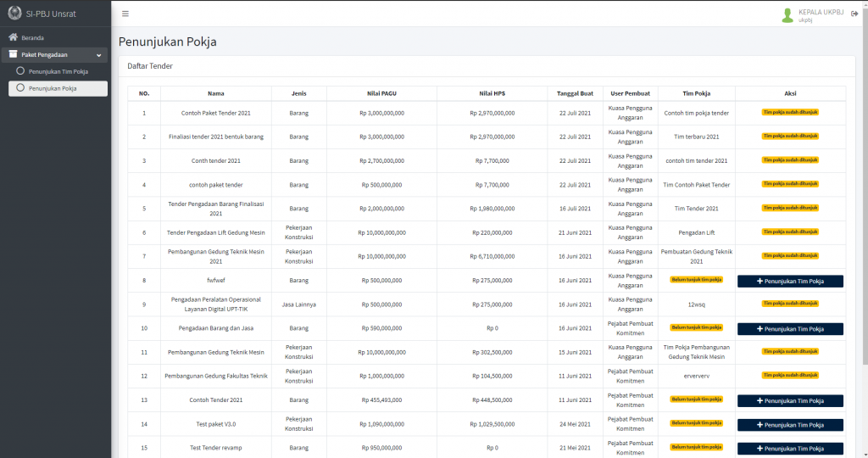Click the page vertical scrollbar

(864, 170)
